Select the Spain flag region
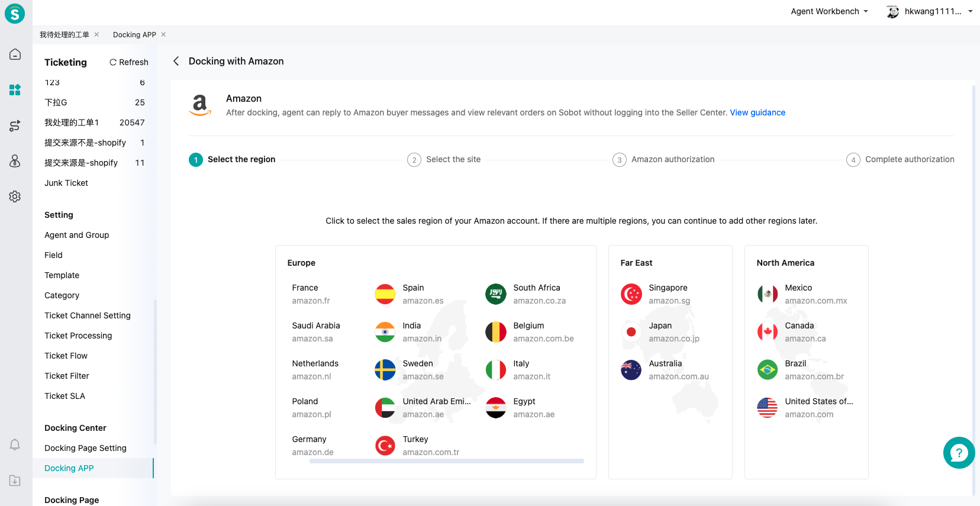 [385, 294]
